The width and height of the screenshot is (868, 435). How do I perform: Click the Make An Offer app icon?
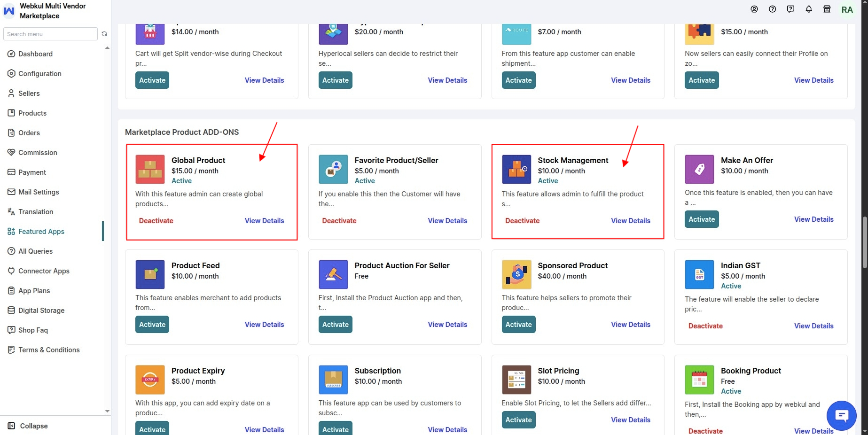coord(699,169)
